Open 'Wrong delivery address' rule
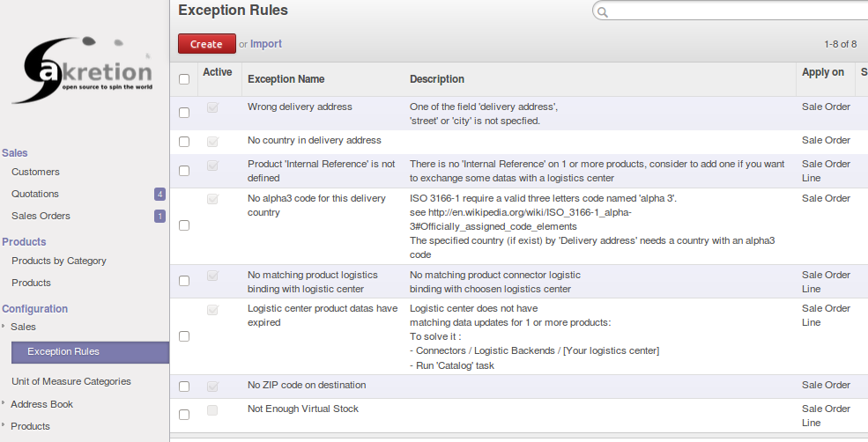 click(300, 107)
